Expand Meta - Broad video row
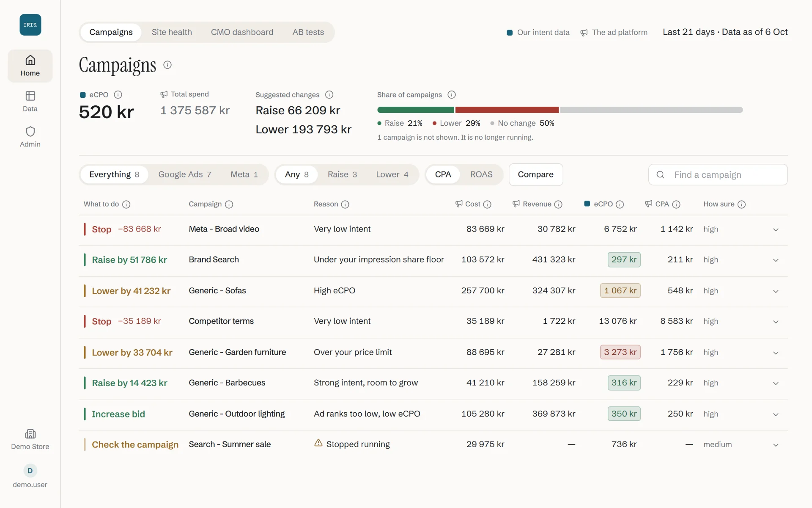 [x=776, y=230]
